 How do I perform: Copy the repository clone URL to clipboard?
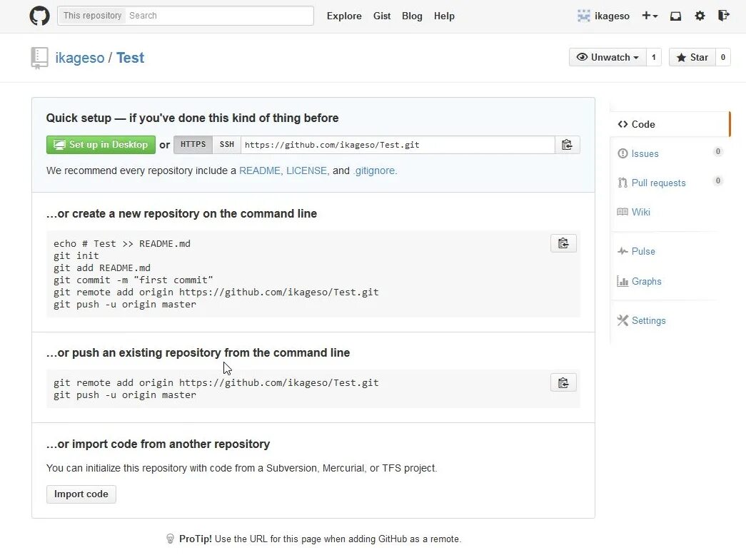coord(567,145)
